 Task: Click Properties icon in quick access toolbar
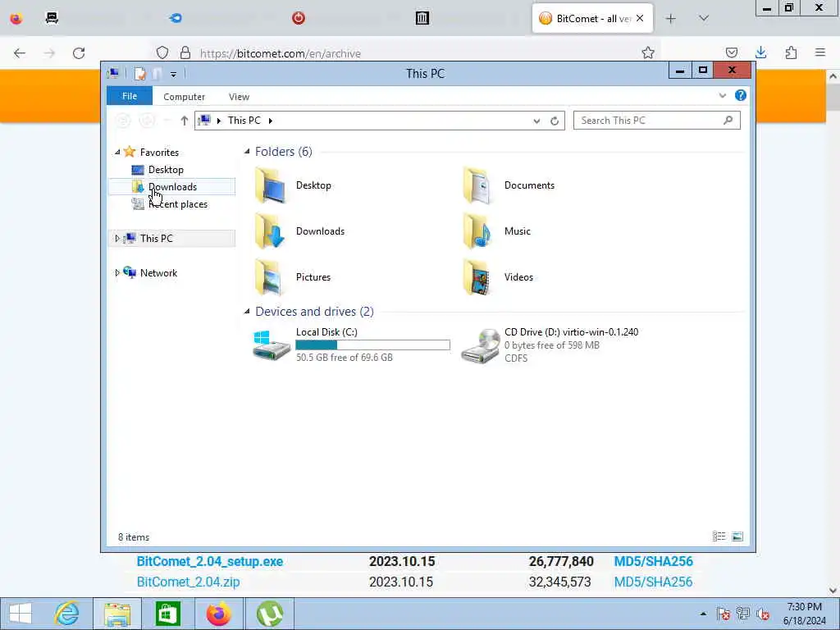[139, 74]
